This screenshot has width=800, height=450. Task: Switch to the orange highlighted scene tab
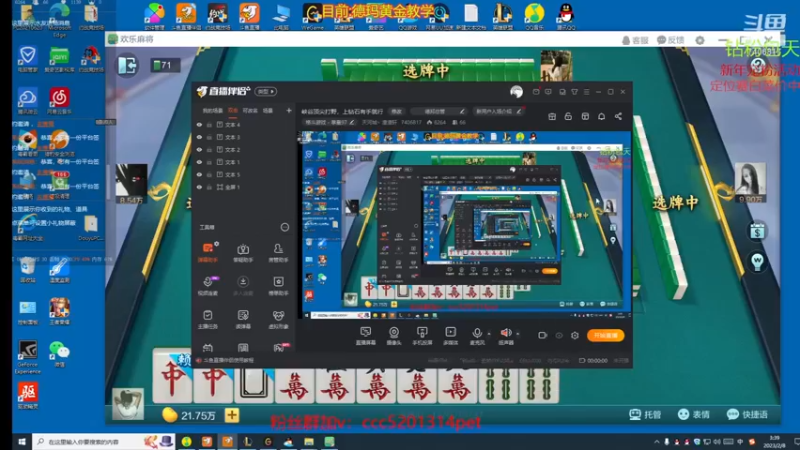click(233, 111)
